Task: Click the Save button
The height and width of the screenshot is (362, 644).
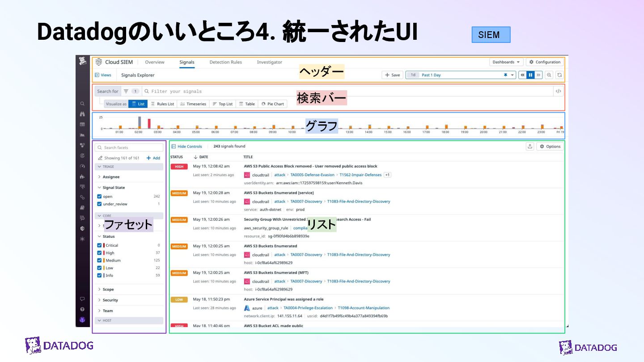Action: (x=392, y=75)
